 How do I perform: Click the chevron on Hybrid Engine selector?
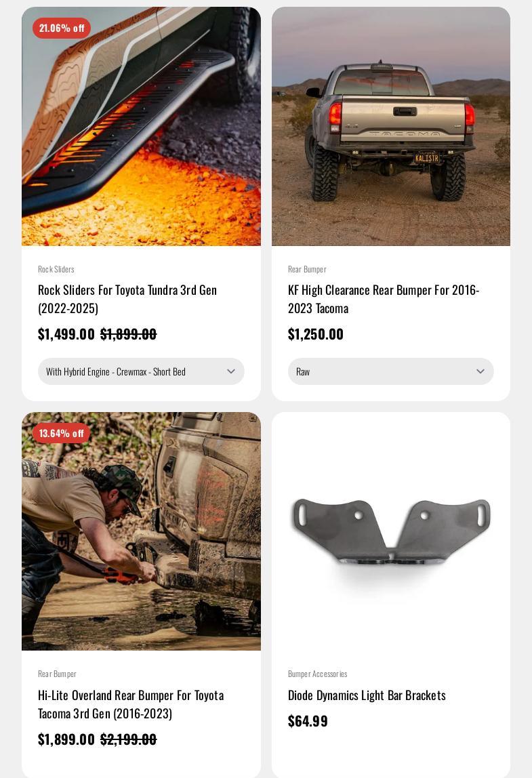click(231, 371)
